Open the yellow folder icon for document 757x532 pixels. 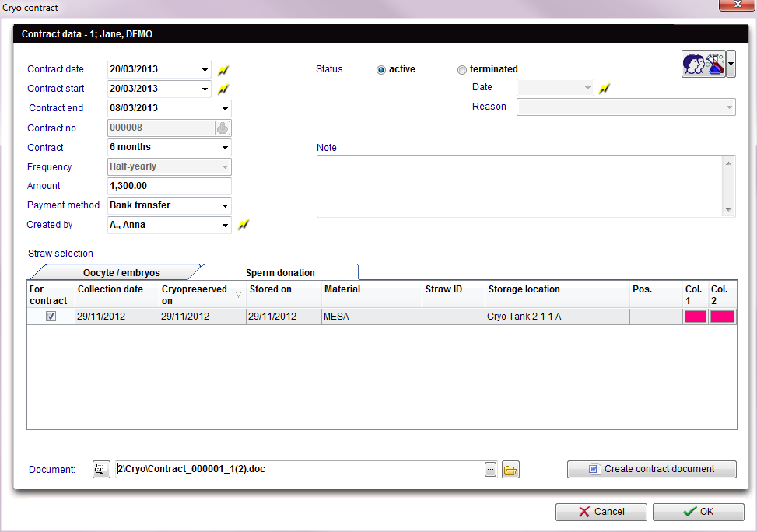click(x=510, y=470)
